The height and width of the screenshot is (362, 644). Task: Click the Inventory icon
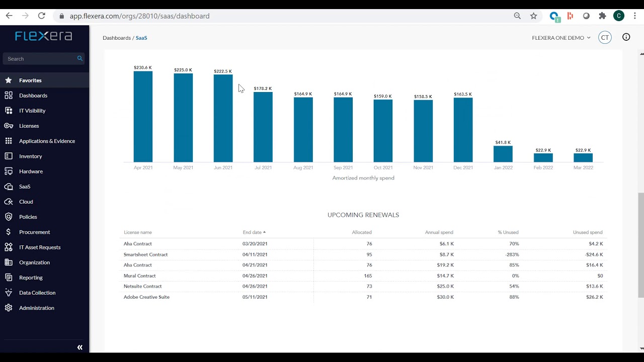point(9,156)
